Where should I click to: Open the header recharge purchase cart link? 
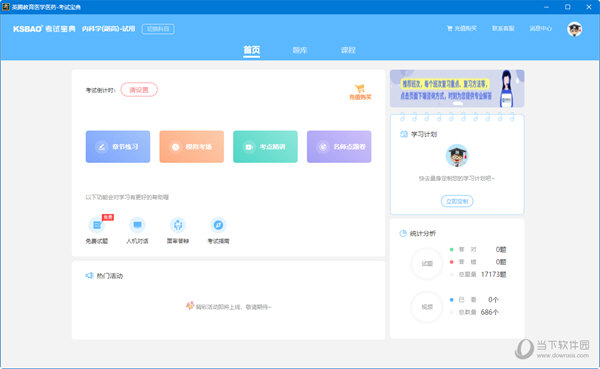coord(462,28)
